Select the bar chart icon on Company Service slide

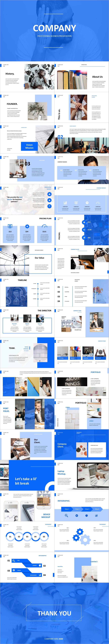[x=65, y=203]
